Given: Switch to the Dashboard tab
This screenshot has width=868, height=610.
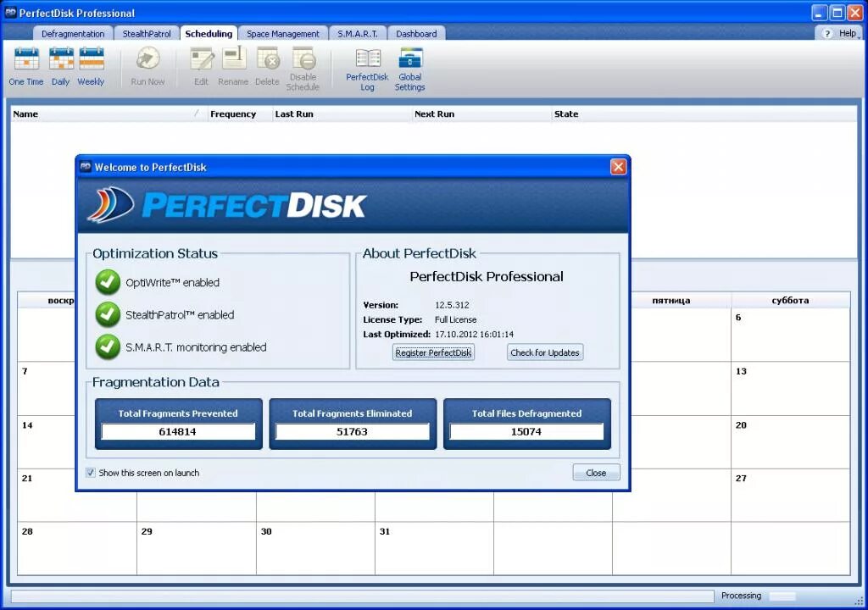Looking at the screenshot, I should click(416, 34).
